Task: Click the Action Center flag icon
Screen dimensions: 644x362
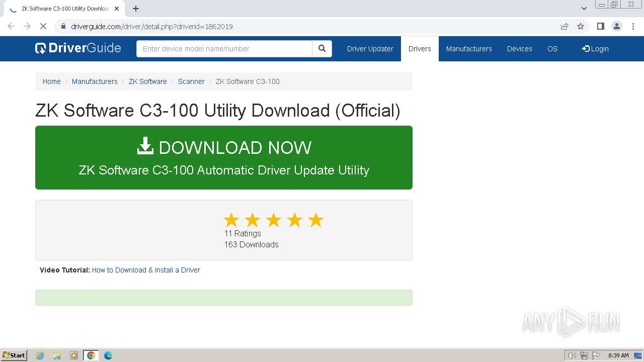Action: pos(596,355)
